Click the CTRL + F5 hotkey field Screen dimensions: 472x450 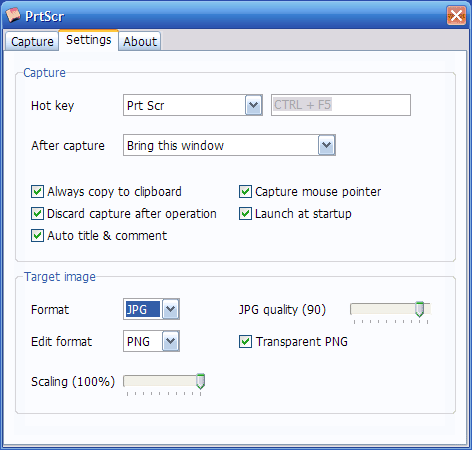[x=341, y=105]
